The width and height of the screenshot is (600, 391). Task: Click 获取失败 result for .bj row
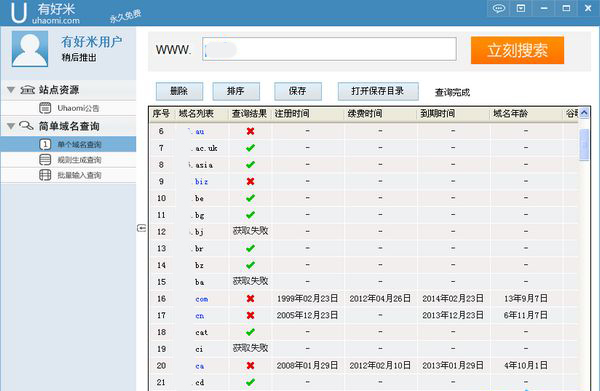tap(250, 231)
